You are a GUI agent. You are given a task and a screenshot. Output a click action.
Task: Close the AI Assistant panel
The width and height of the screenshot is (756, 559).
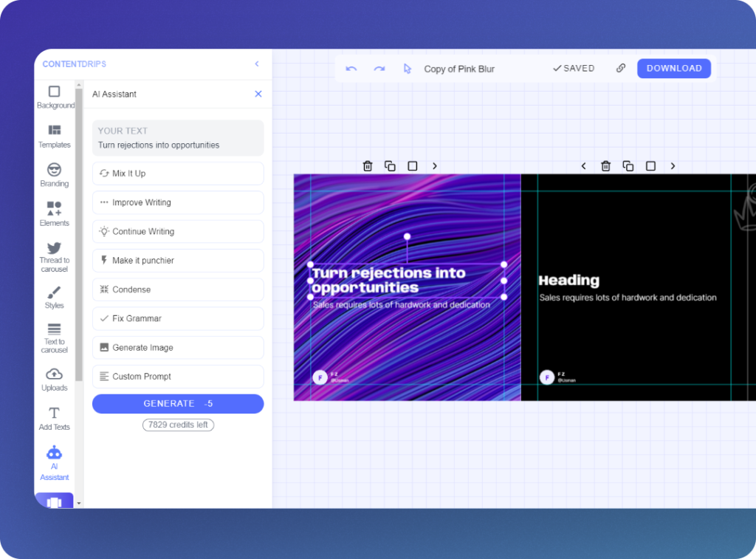(258, 94)
